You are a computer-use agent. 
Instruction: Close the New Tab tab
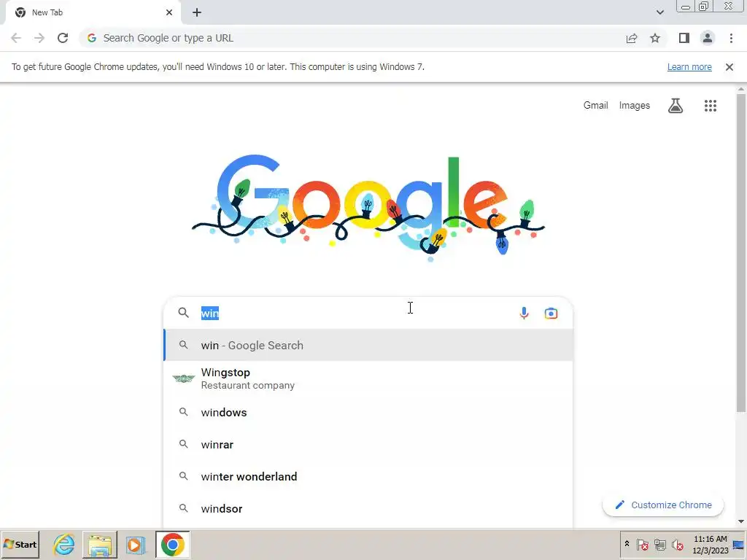(x=169, y=12)
